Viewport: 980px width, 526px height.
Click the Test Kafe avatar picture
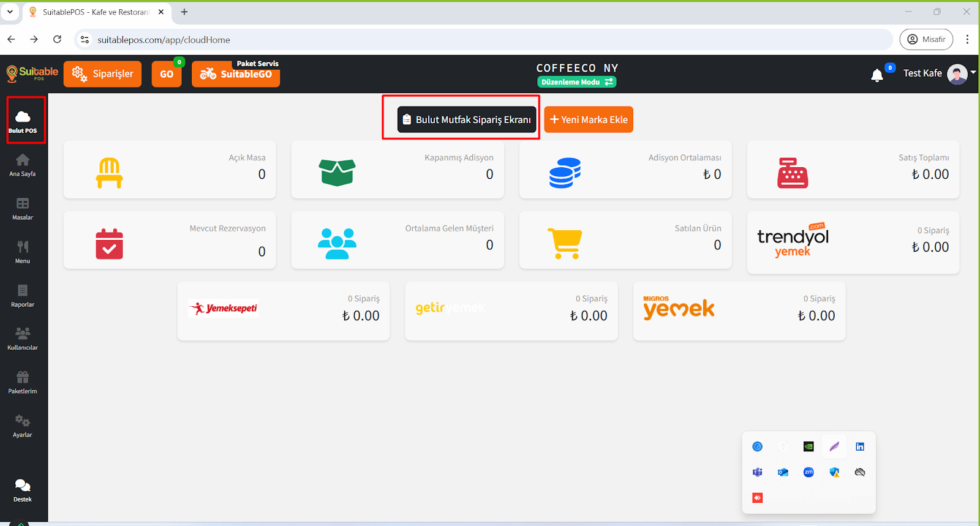point(957,73)
